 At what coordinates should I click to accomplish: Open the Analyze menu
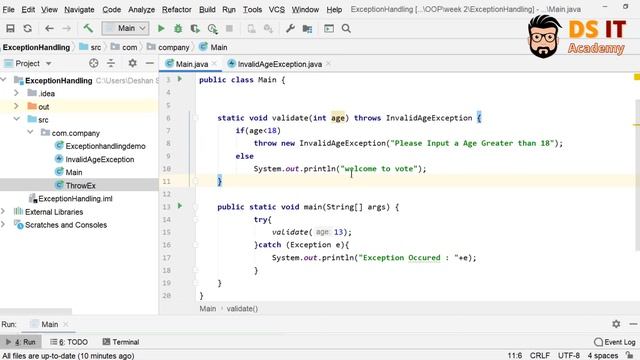141,9
